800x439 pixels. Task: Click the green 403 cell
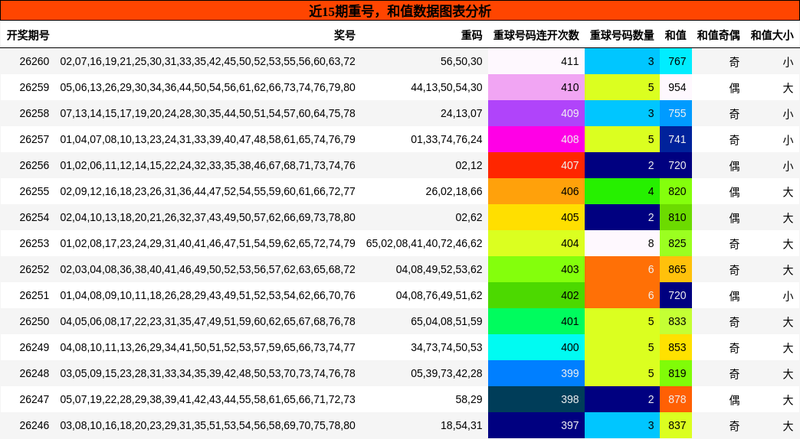[x=536, y=270]
